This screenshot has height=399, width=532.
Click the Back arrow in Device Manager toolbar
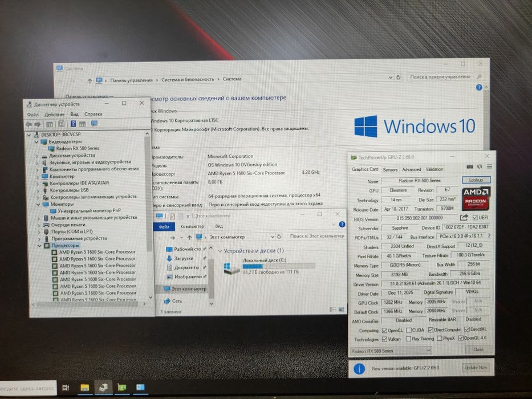29,124
